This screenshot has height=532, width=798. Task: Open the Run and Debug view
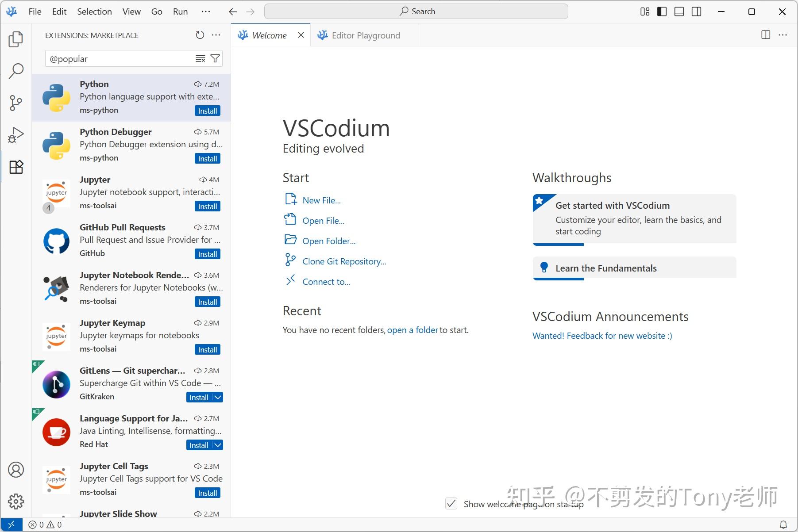coord(16,134)
